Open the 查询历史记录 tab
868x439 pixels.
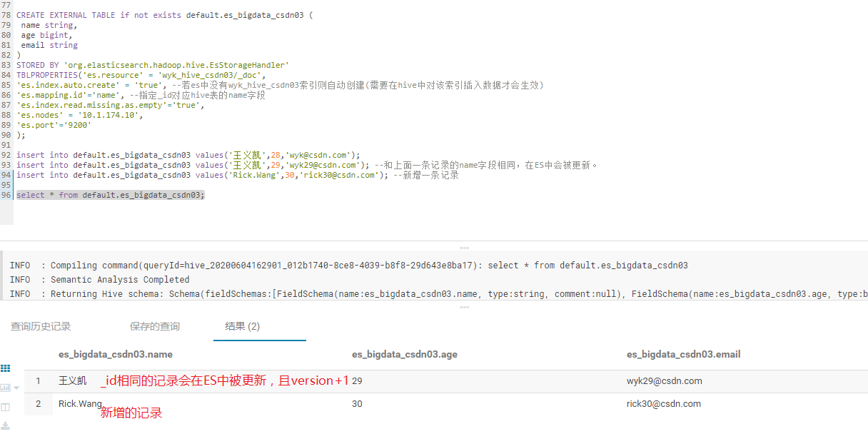pos(41,326)
